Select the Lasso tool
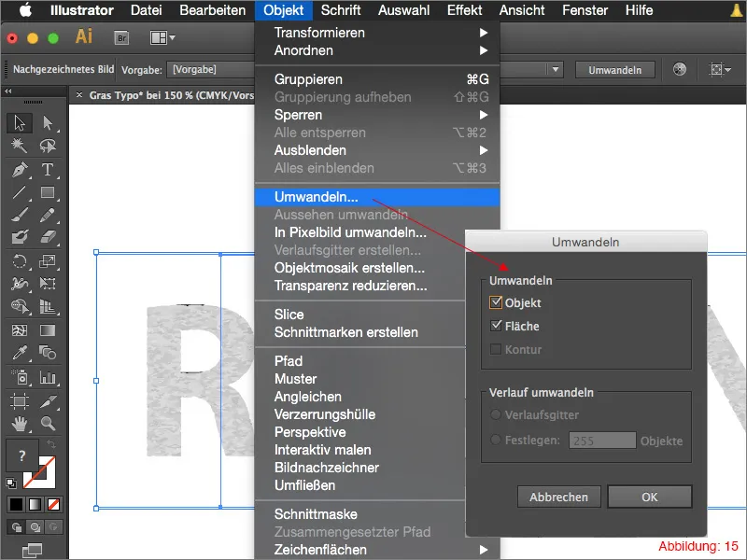 (48, 146)
